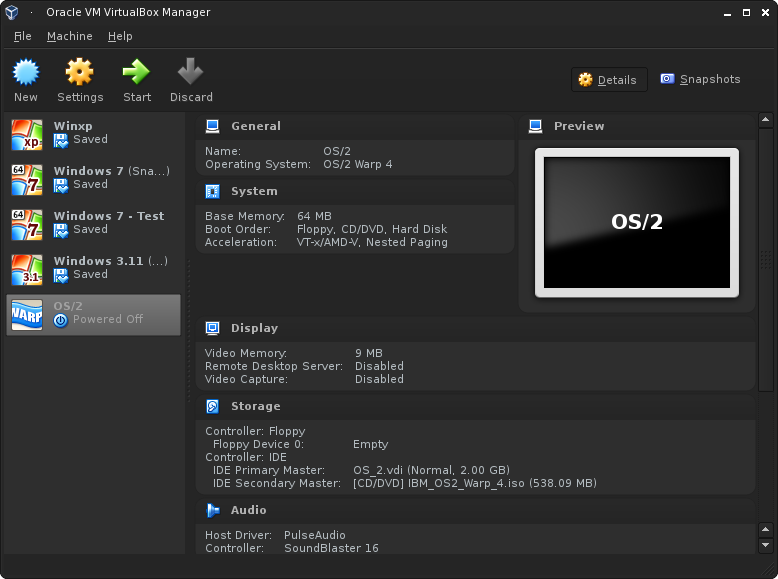The width and height of the screenshot is (778, 579).
Task: Click the VirtualBox cube icon in title bar
Action: [x=12, y=12]
